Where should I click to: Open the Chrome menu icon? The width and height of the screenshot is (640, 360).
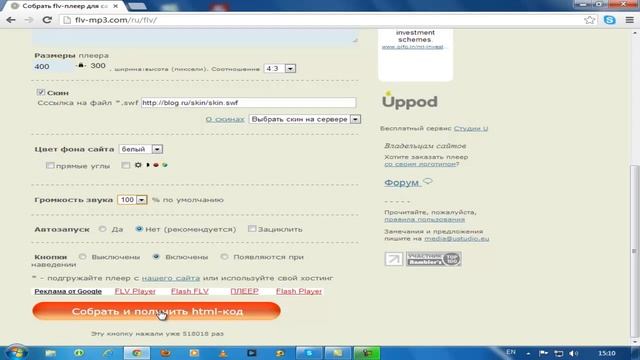[629, 20]
